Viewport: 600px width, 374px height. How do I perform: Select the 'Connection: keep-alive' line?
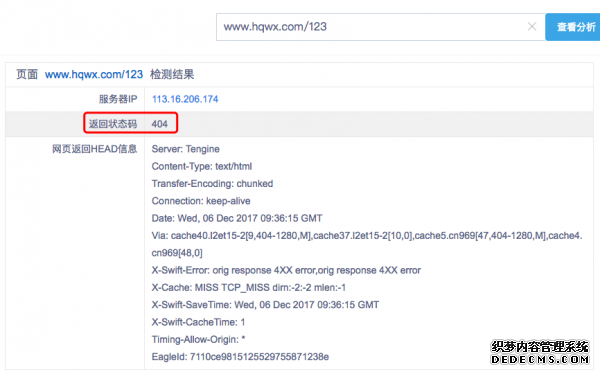[x=201, y=201]
